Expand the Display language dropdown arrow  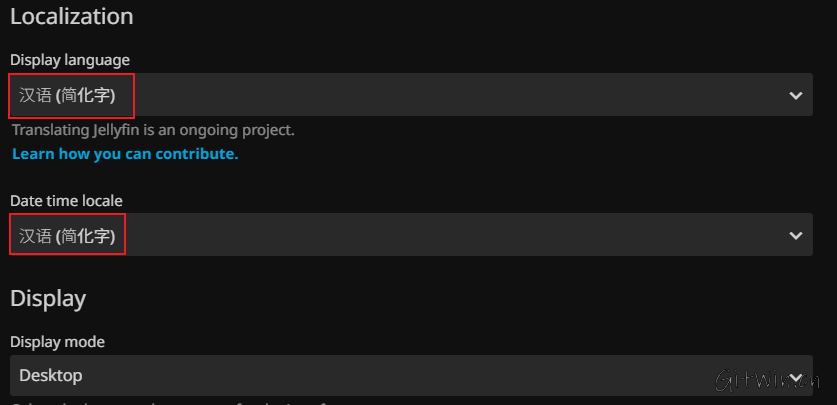coord(796,95)
